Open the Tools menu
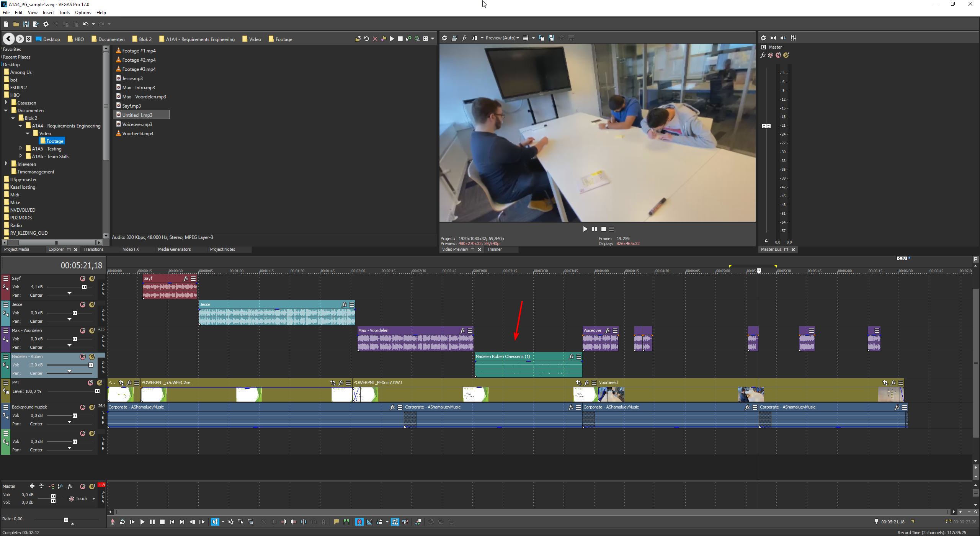Image resolution: width=980 pixels, height=536 pixels. click(x=64, y=13)
